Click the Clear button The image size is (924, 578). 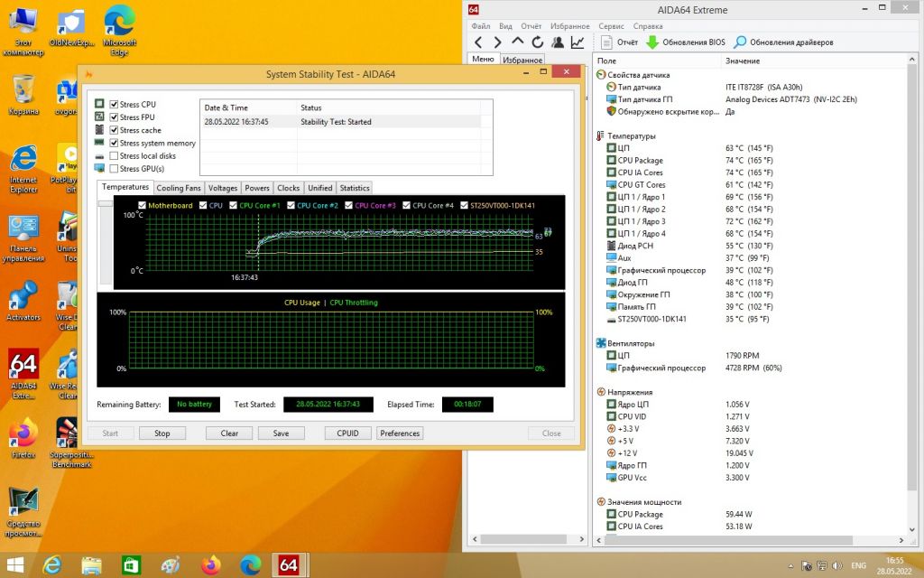pyautogui.click(x=229, y=433)
